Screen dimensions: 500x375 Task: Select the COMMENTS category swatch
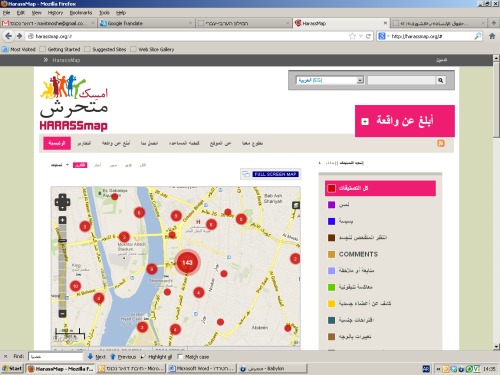coord(331,254)
